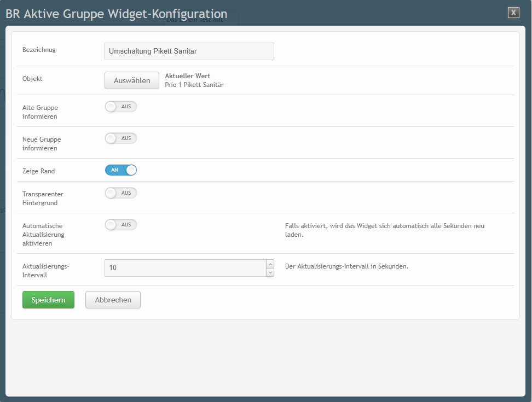The height and width of the screenshot is (402, 532).
Task: Enable Automatische Aktualisierung aktivieren switch
Action: 121,225
